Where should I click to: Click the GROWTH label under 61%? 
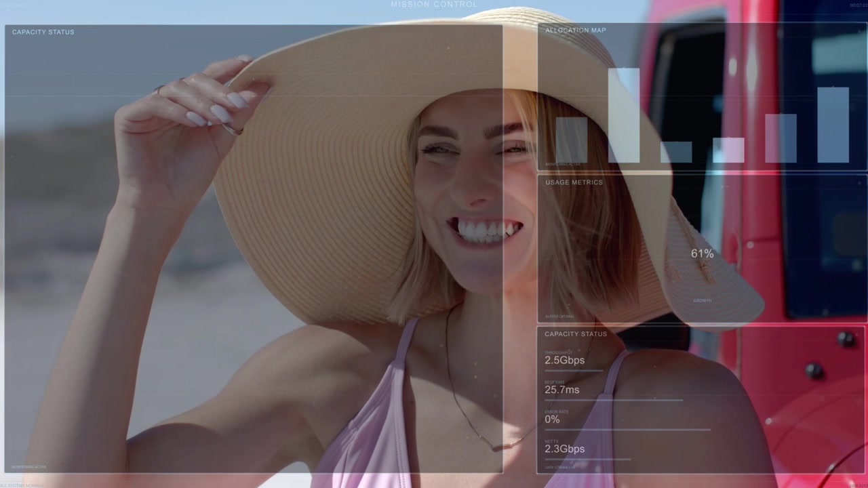703,300
